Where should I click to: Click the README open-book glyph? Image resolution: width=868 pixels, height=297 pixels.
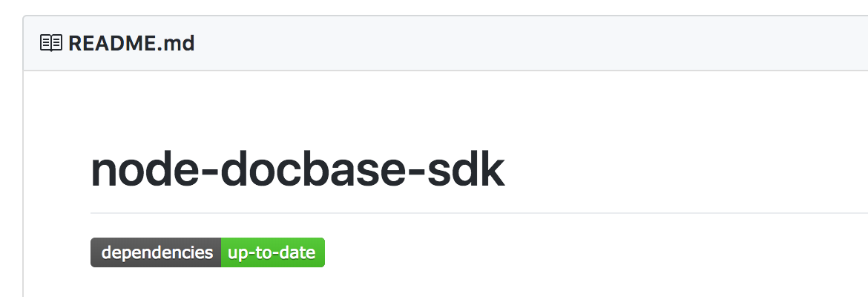tap(51, 42)
